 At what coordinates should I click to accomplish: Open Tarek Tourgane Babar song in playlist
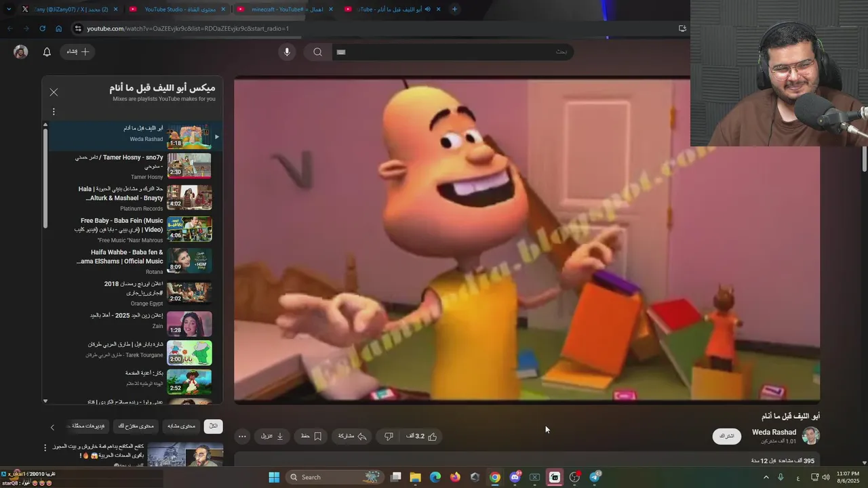coord(134,353)
